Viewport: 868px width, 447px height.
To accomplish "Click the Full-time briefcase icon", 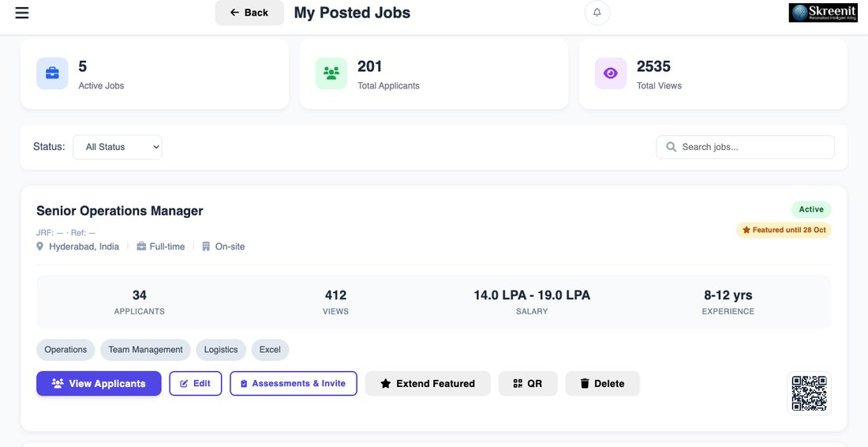I will pos(141,246).
